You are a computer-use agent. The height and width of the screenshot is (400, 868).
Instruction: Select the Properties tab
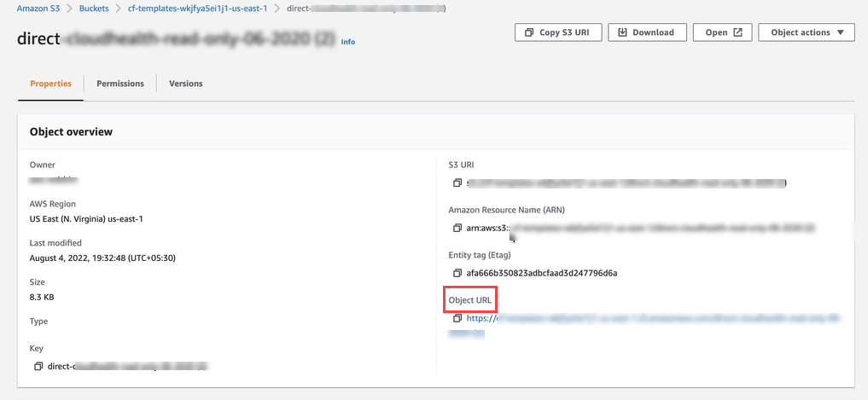tap(50, 84)
